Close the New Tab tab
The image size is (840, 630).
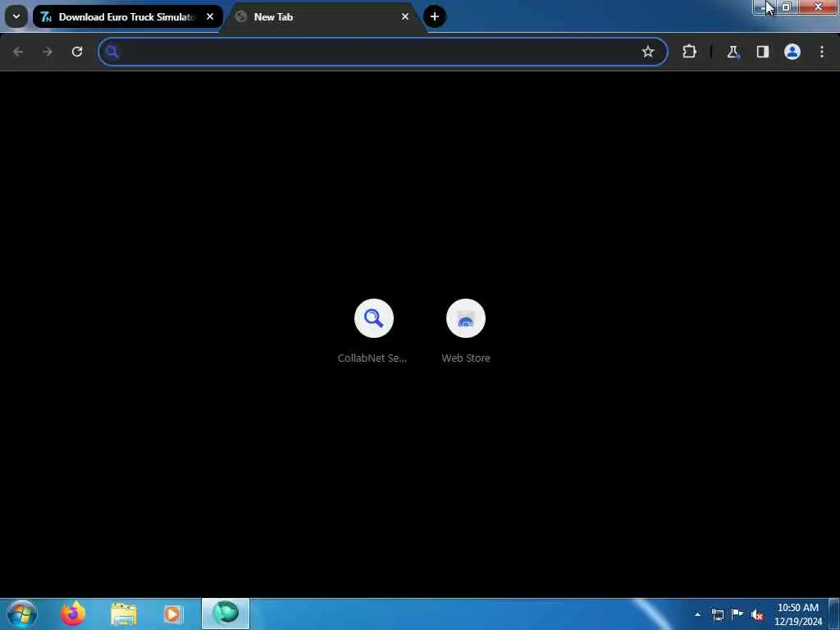(405, 16)
